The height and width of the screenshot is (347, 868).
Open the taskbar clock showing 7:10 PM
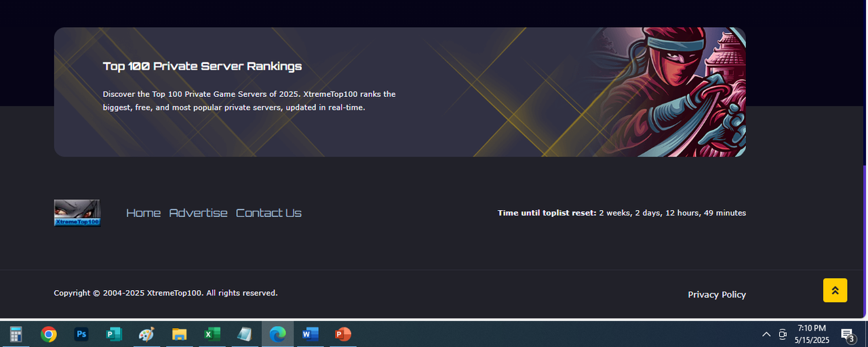pos(812,334)
